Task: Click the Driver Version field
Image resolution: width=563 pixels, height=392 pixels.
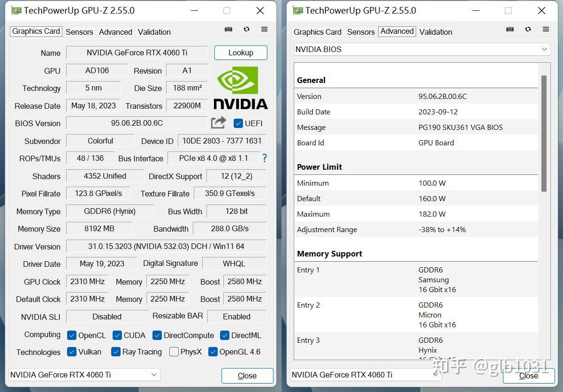Action: [166, 246]
